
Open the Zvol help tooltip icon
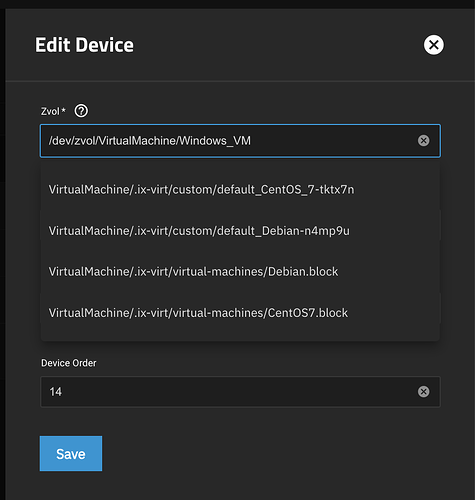point(81,111)
